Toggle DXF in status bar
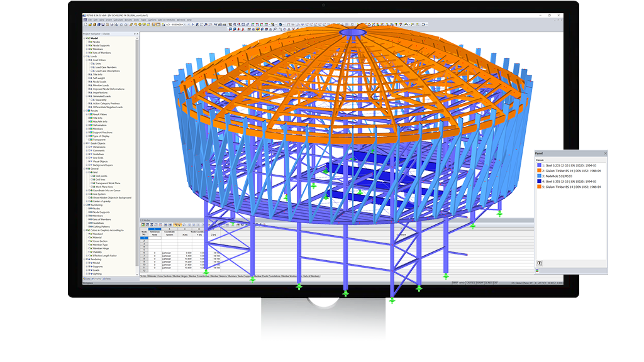This screenshot has height=362, width=644. point(496,283)
